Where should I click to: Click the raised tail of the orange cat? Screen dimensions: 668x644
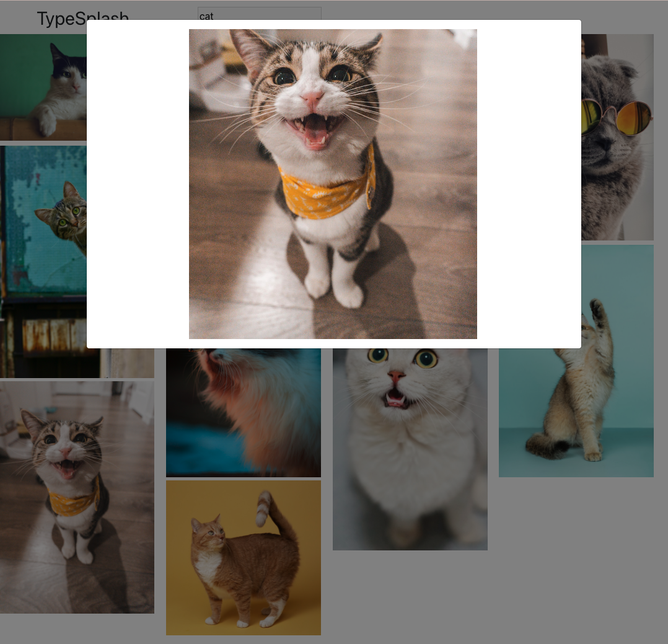[x=273, y=511]
